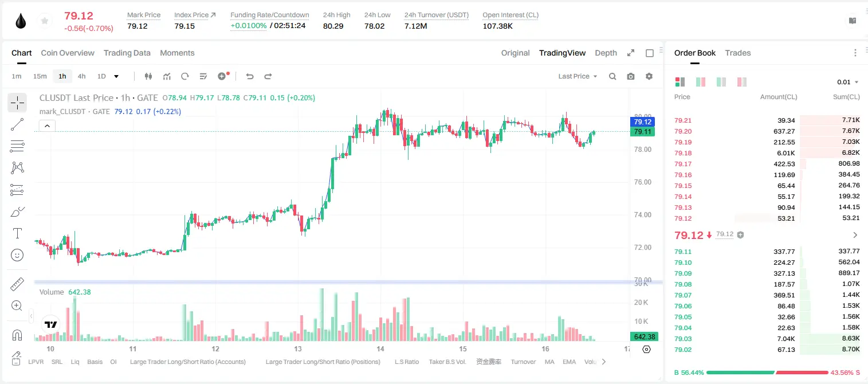Switch to the Coin Overview tab

pyautogui.click(x=68, y=53)
